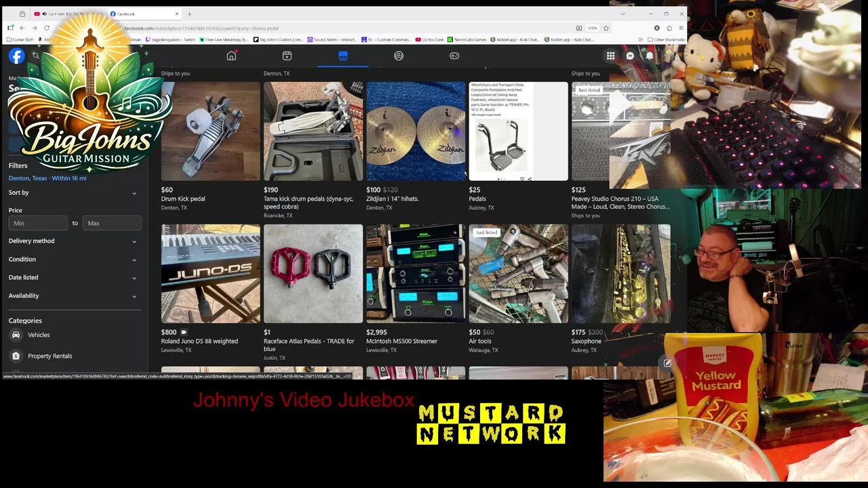This screenshot has width=868, height=488.
Task: Click 'Roland Juno DS 88 weighted' title text
Action: [199, 341]
